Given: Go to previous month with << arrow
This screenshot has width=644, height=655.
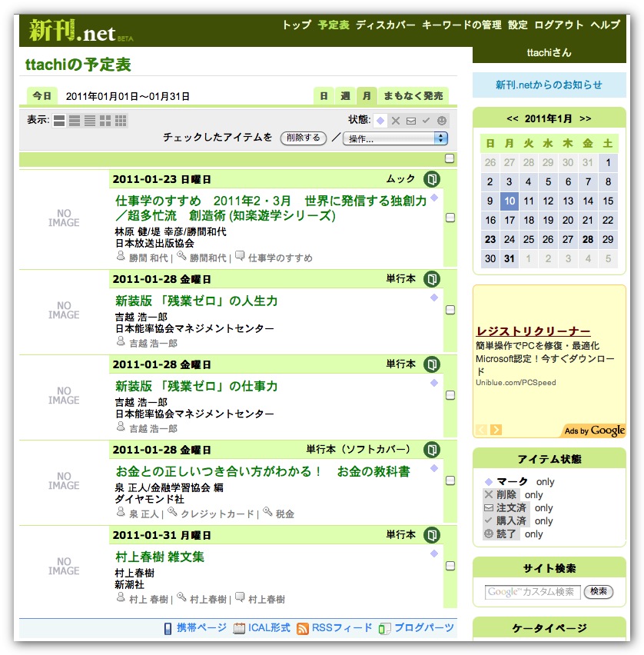Looking at the screenshot, I should [x=513, y=118].
